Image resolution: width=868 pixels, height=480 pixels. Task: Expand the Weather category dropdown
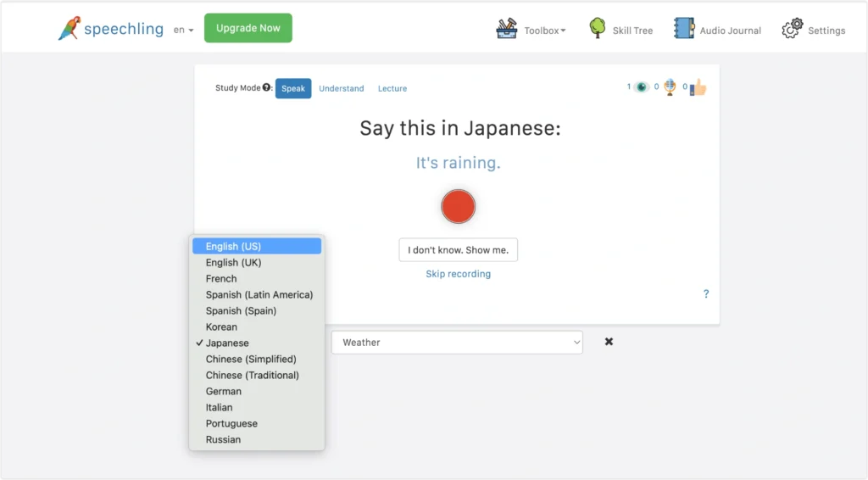pyautogui.click(x=457, y=342)
